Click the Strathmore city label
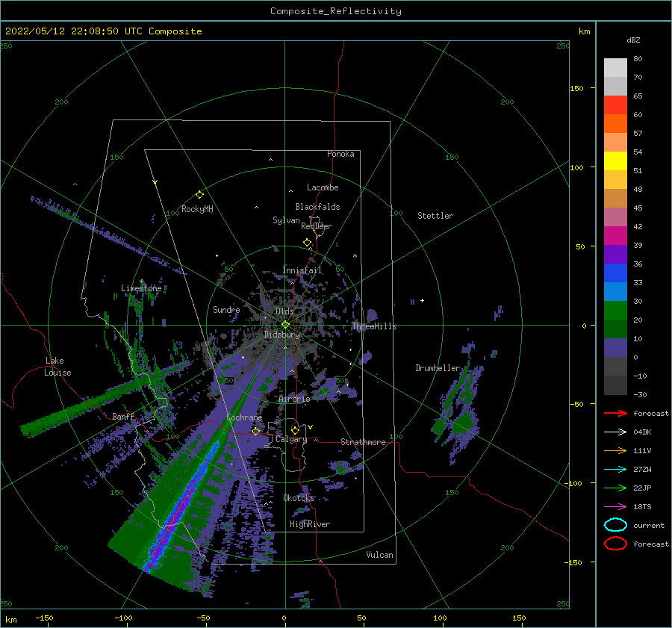Viewport: 672px width, 628px height. 363,442
